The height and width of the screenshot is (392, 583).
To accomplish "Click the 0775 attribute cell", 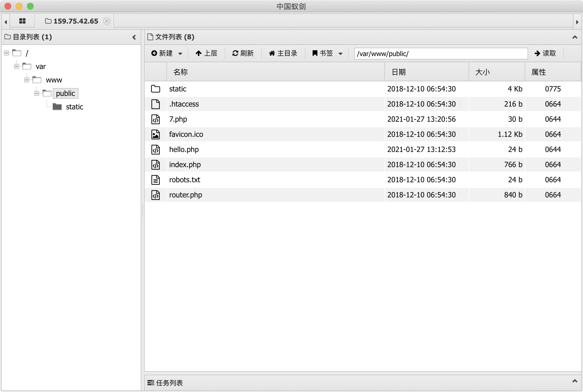I will [x=553, y=89].
